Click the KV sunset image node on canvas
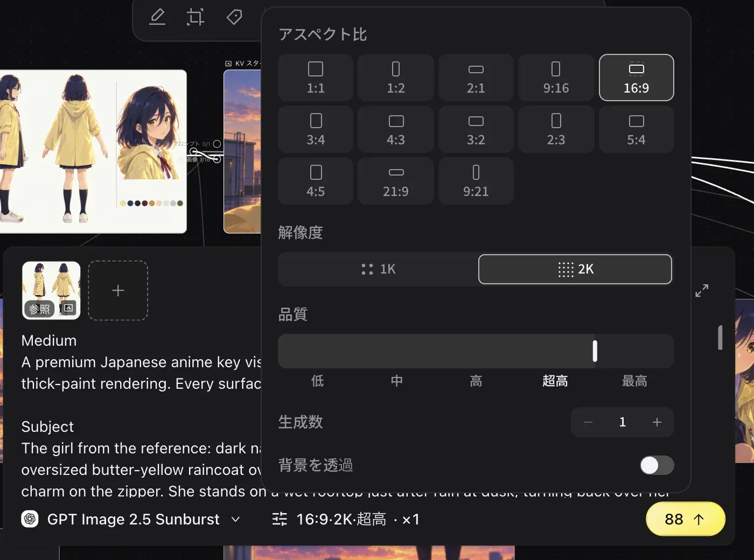 [242, 151]
